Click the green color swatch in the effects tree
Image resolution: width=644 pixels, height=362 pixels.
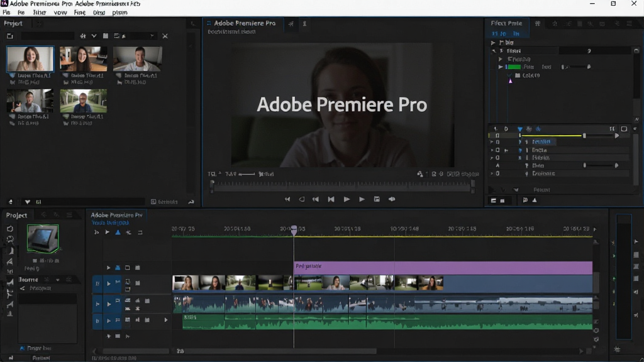pos(514,67)
